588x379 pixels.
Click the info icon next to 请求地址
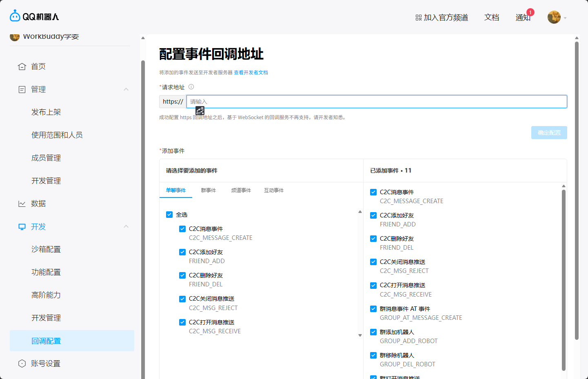[191, 86]
